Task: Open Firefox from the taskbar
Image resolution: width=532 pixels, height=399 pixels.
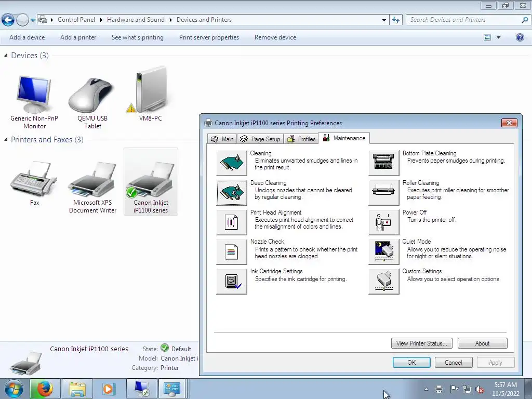Action: tap(45, 389)
